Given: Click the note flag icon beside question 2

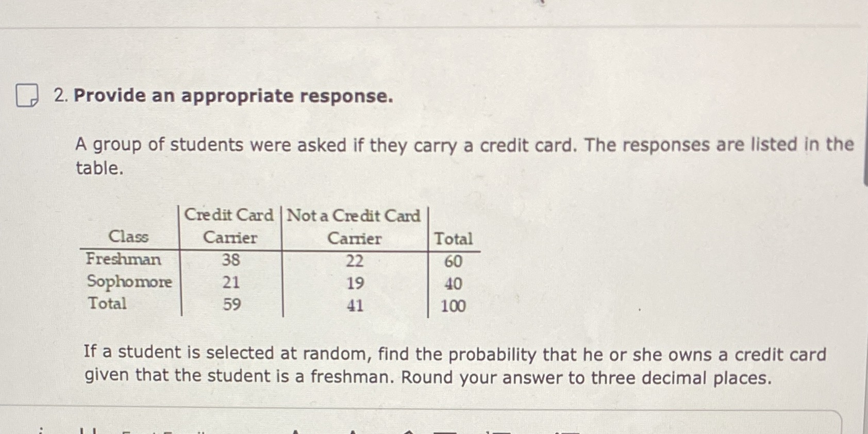Looking at the screenshot, I should tap(27, 95).
